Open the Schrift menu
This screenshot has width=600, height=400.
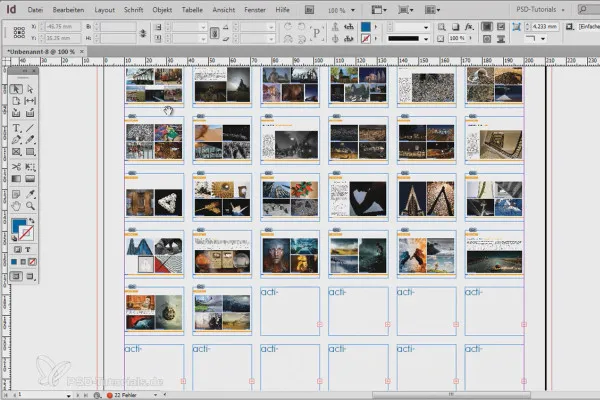[x=133, y=10]
